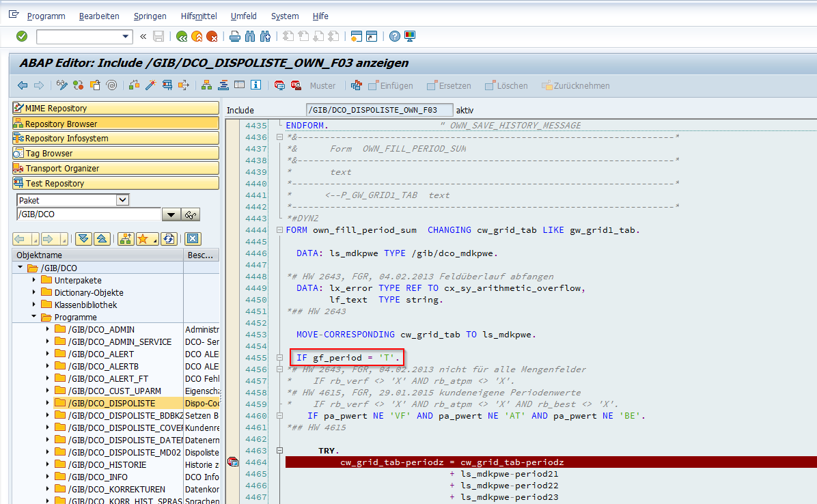The width and height of the screenshot is (817, 504).
Task: Click the Set/Delete Session Breakpoint stop icon
Action: coord(279,85)
